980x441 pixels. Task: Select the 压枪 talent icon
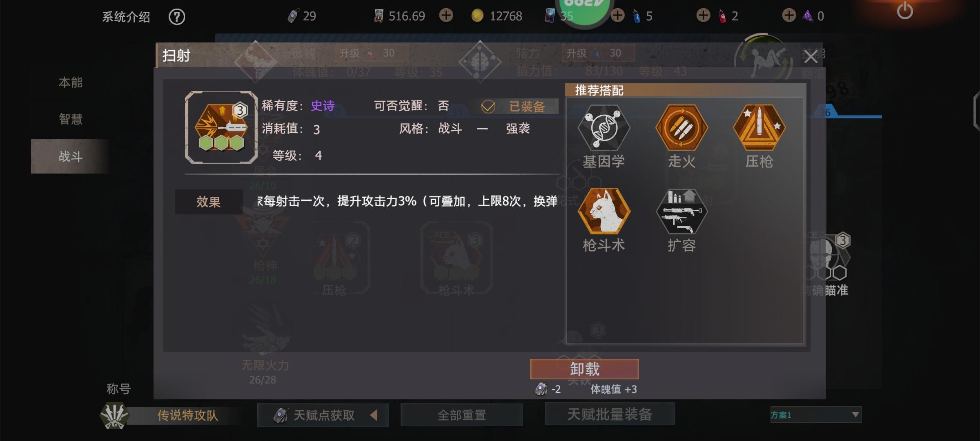(759, 128)
